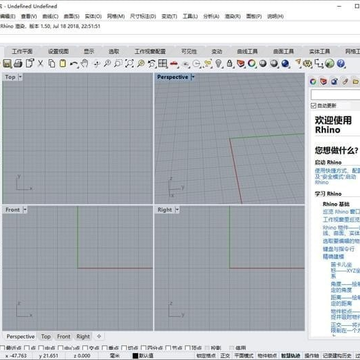Open the Right viewport dropdown arrow
This screenshot has height=360, width=360.
(x=177, y=210)
